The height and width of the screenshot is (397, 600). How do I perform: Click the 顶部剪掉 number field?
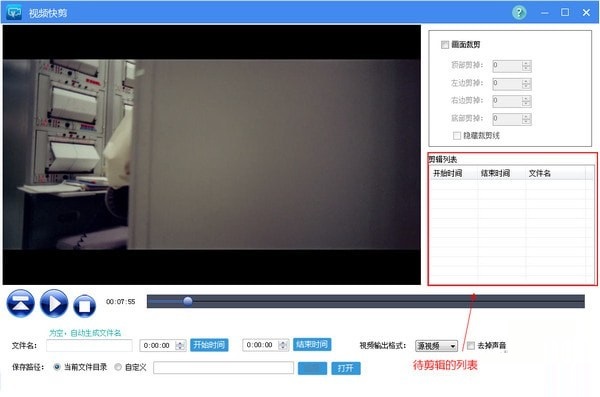tap(507, 66)
